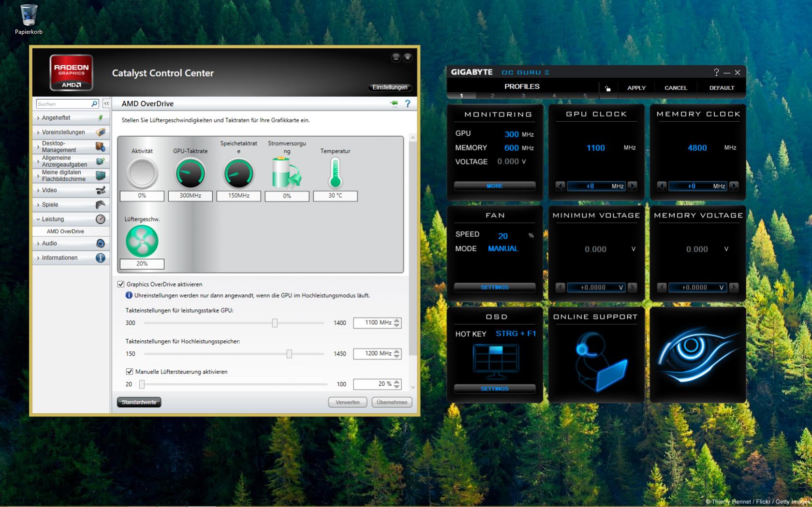The height and width of the screenshot is (507, 812).
Task: Open MORE in the Monitoring panel
Action: (x=495, y=186)
